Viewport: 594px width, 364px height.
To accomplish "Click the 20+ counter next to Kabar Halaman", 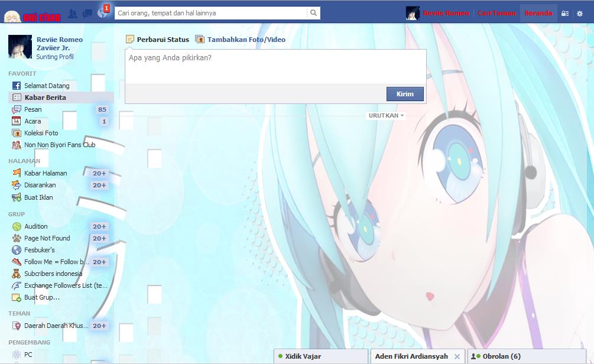I will click(x=99, y=173).
